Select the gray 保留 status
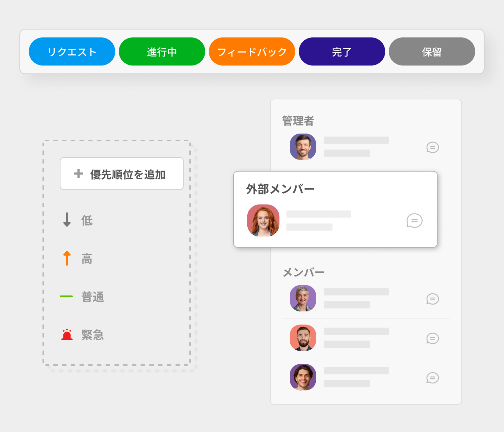Screen dimensions: 504x432 432,52
